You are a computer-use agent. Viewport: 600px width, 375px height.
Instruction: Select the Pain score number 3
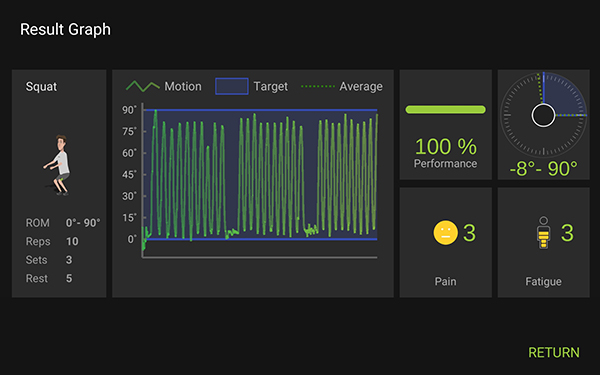click(x=469, y=233)
